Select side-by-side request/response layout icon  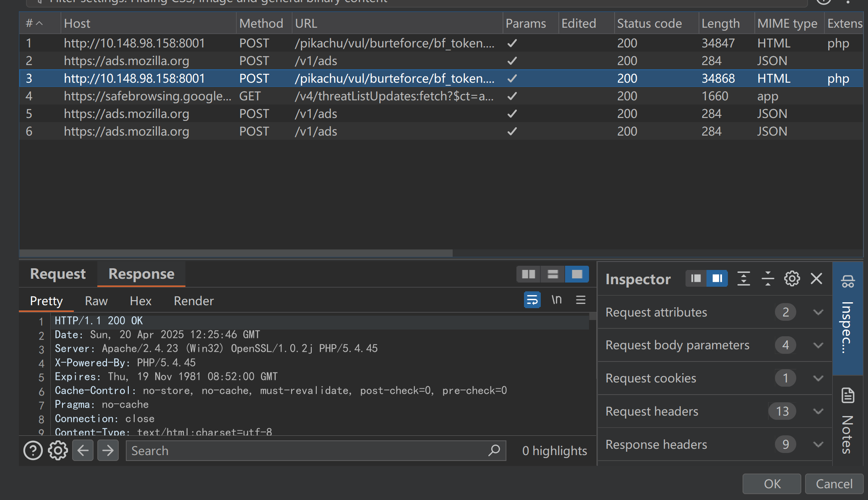point(528,275)
